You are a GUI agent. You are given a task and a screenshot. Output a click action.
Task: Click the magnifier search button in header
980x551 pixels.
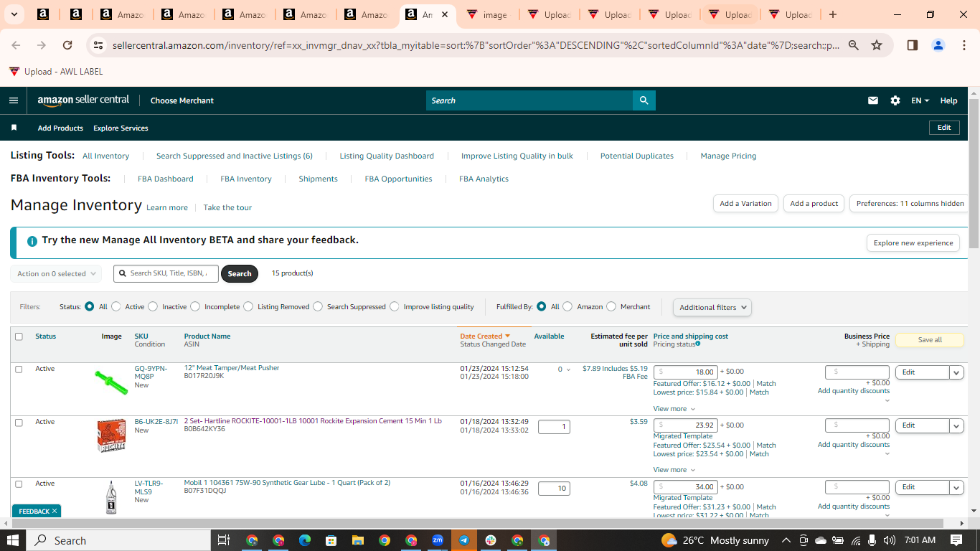[x=644, y=100]
